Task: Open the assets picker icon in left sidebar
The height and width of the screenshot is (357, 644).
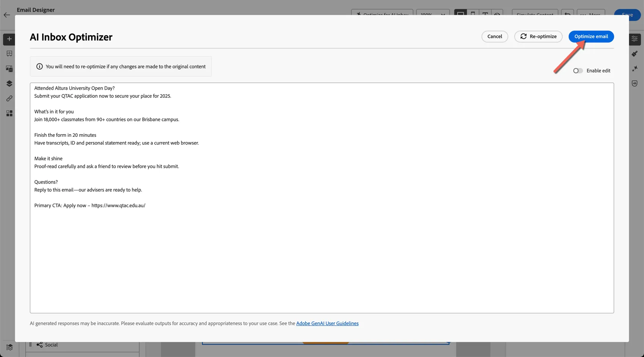Action: pyautogui.click(x=9, y=69)
